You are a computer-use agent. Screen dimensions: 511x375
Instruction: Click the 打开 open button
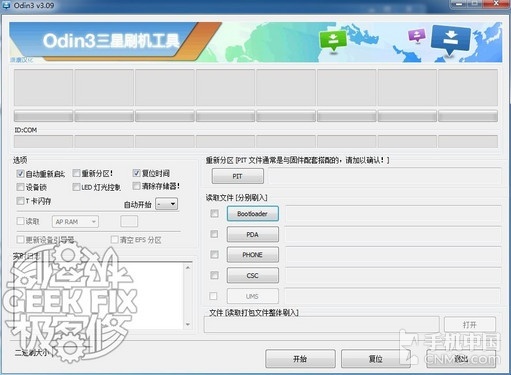click(x=470, y=324)
